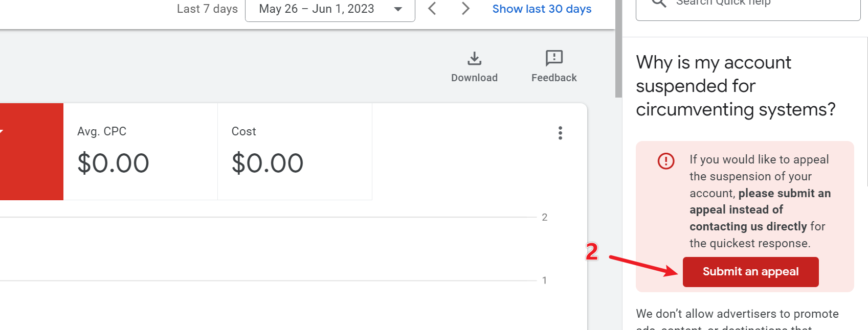Click the bold appeal instruction text
868x330 pixels.
click(760, 209)
